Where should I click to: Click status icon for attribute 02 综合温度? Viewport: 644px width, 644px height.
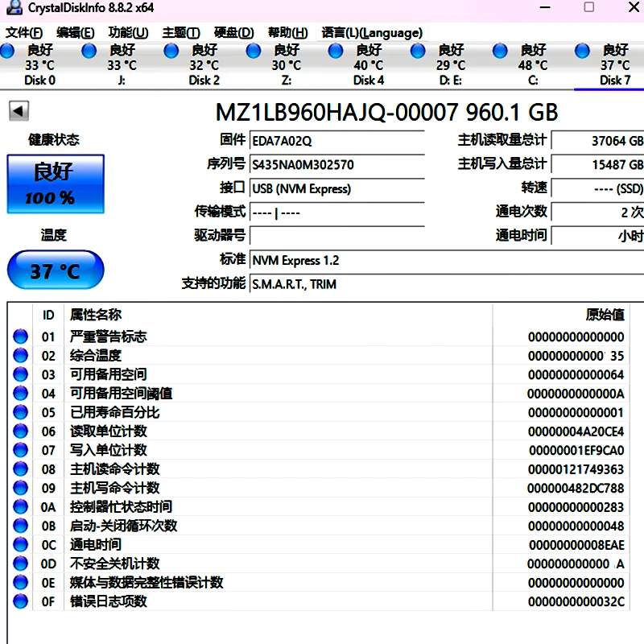21,355
